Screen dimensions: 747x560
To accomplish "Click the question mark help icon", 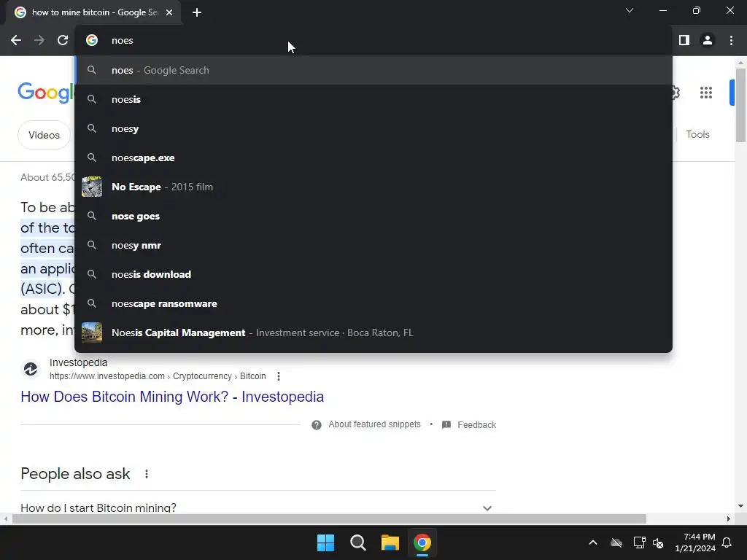I will (x=317, y=425).
